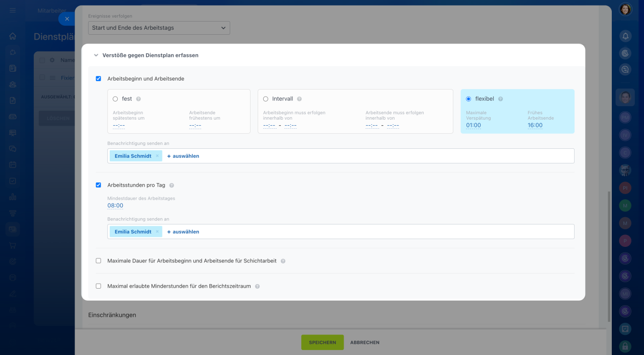Click help icon next to Intervall
Screen dimensions: 644x355
(299, 99)
